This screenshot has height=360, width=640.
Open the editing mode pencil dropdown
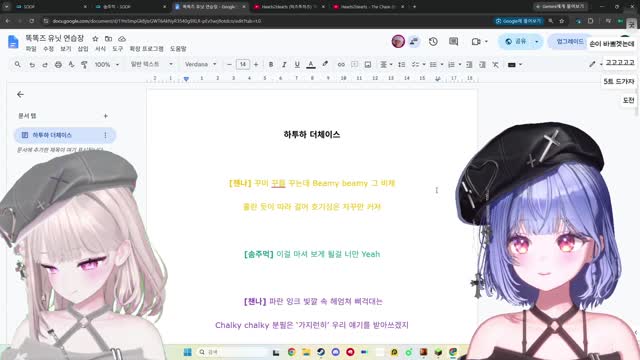596,64
